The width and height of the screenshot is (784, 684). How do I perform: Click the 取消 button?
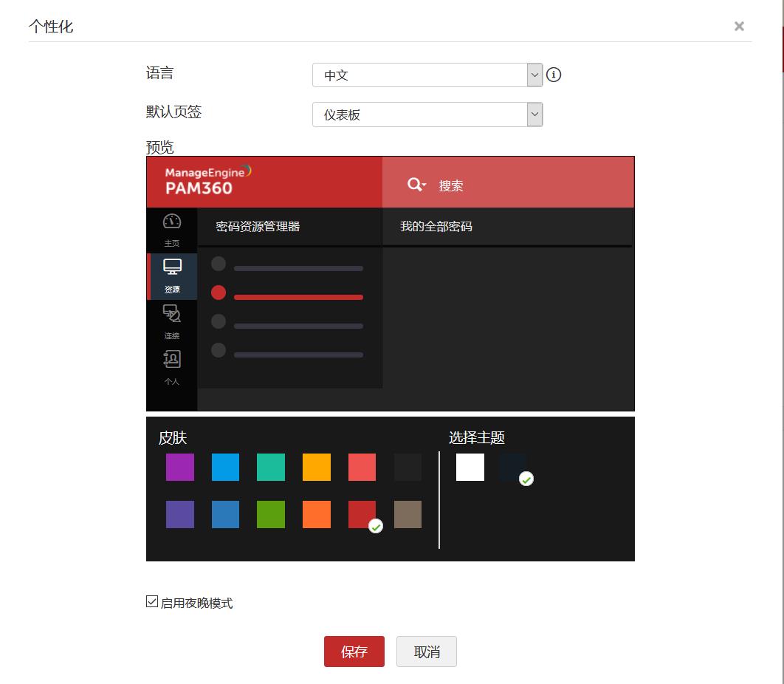427,651
